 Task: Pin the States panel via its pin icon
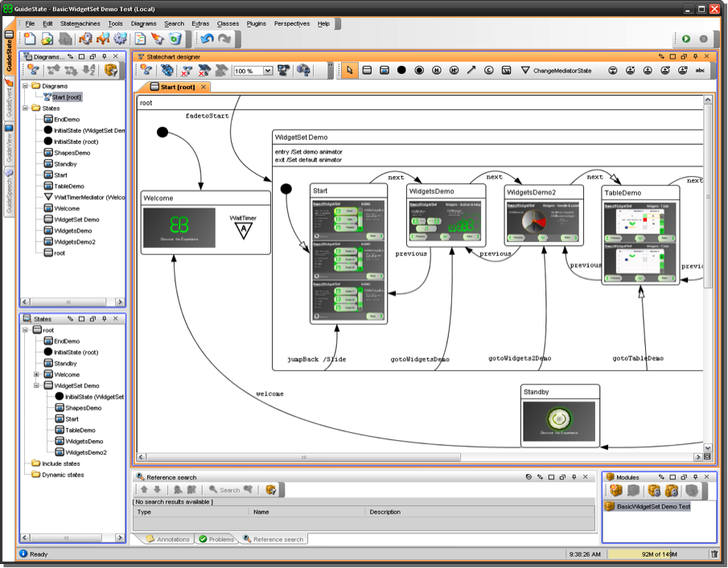pyautogui.click(x=105, y=319)
